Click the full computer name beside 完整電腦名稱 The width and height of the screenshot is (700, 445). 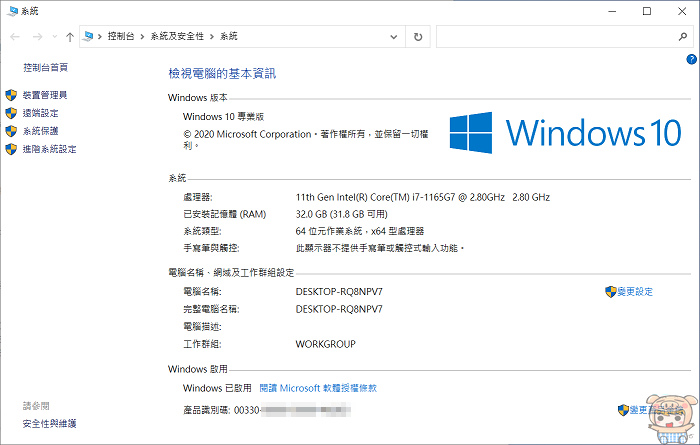[x=339, y=309]
